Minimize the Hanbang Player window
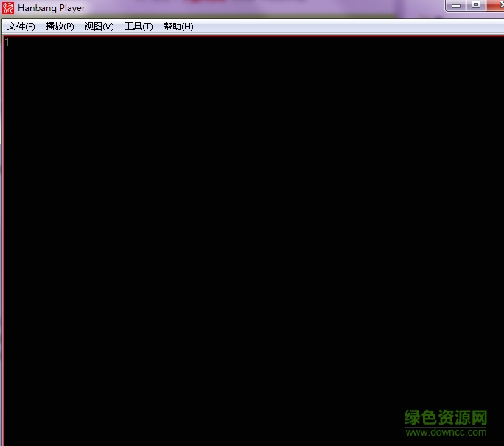This screenshot has height=446, width=504. tap(456, 5)
